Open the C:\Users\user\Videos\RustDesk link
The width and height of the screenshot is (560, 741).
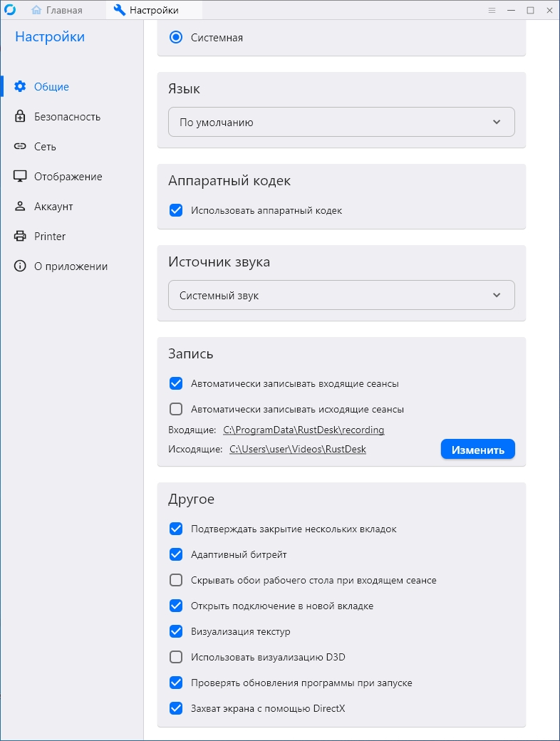(298, 449)
